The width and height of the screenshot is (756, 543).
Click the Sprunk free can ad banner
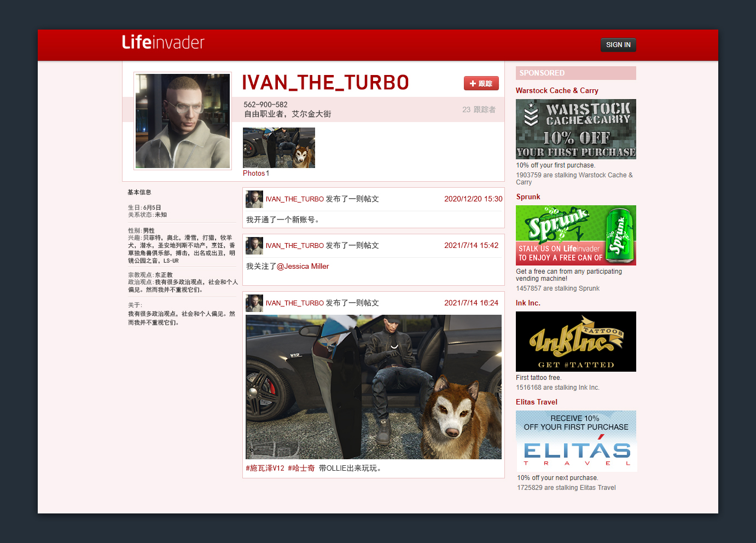[x=576, y=235]
